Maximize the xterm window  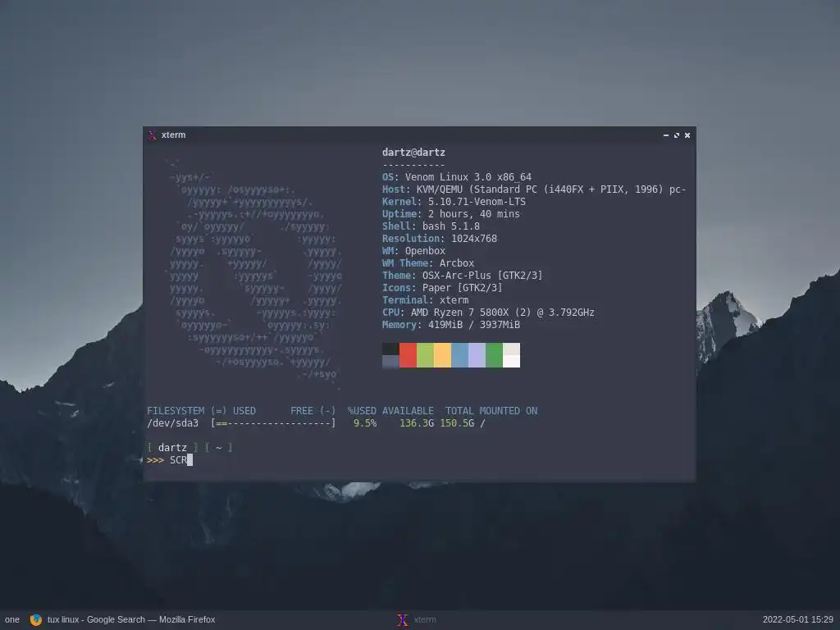click(677, 135)
